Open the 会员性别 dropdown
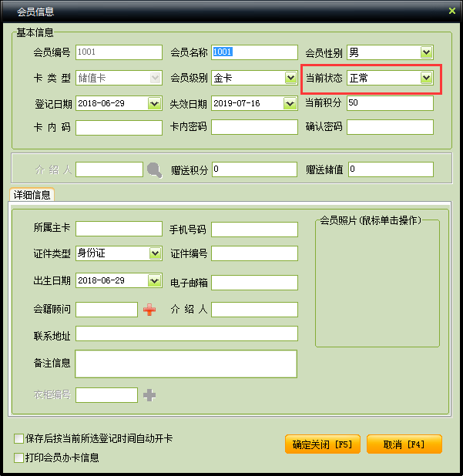The height and width of the screenshot is (476, 463). tap(427, 52)
